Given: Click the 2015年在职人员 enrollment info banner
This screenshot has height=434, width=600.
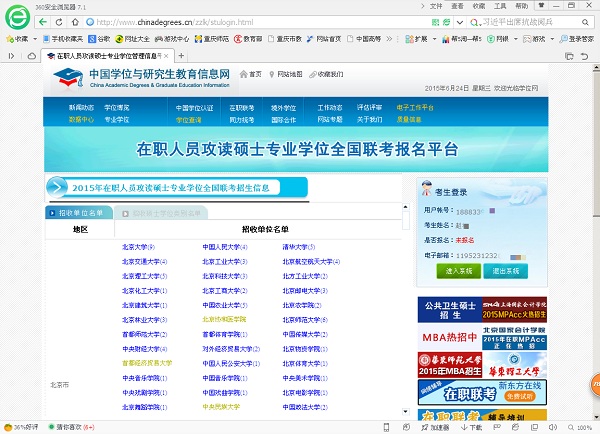Looking at the screenshot, I should pyautogui.click(x=177, y=188).
